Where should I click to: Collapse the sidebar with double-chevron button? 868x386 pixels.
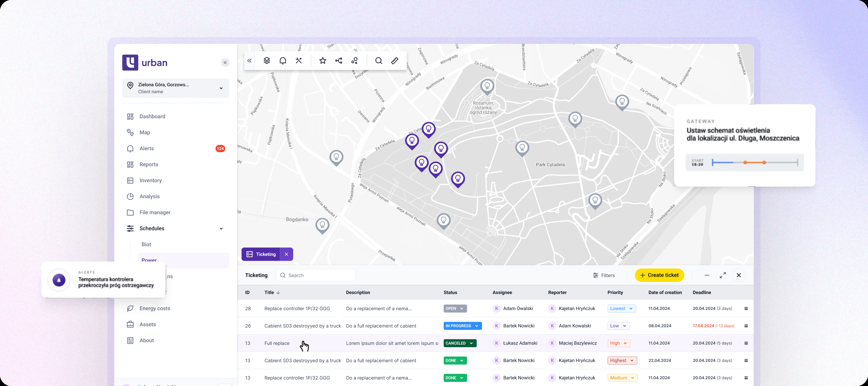coord(225,63)
